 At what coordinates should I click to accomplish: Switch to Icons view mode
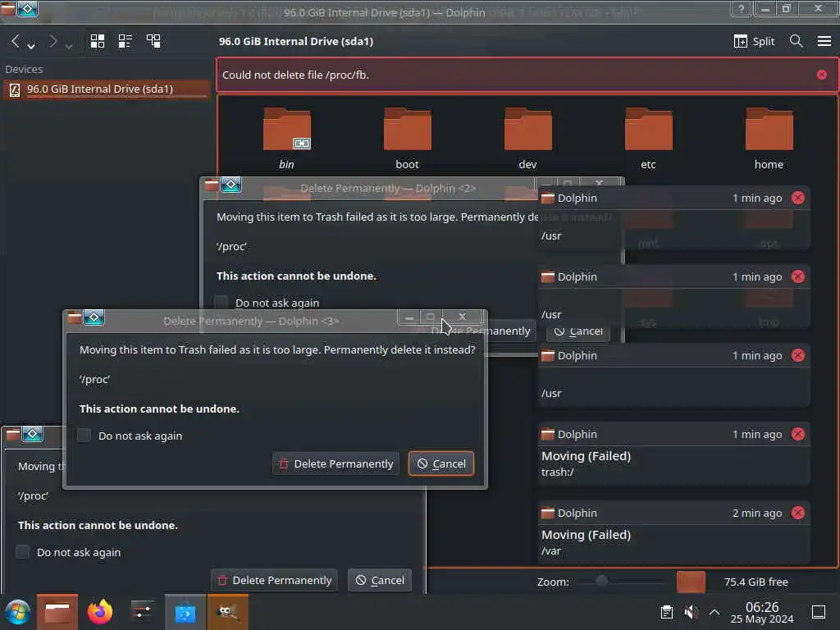click(98, 41)
